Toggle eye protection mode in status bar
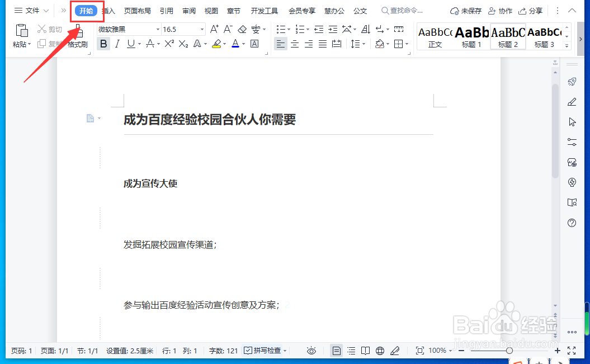The width and height of the screenshot is (590, 364). pos(311,351)
